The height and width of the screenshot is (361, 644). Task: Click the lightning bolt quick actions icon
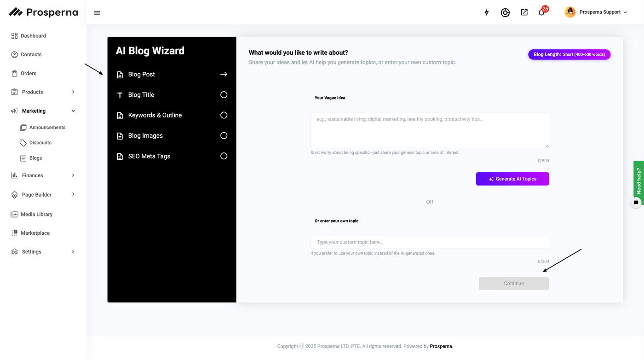487,12
